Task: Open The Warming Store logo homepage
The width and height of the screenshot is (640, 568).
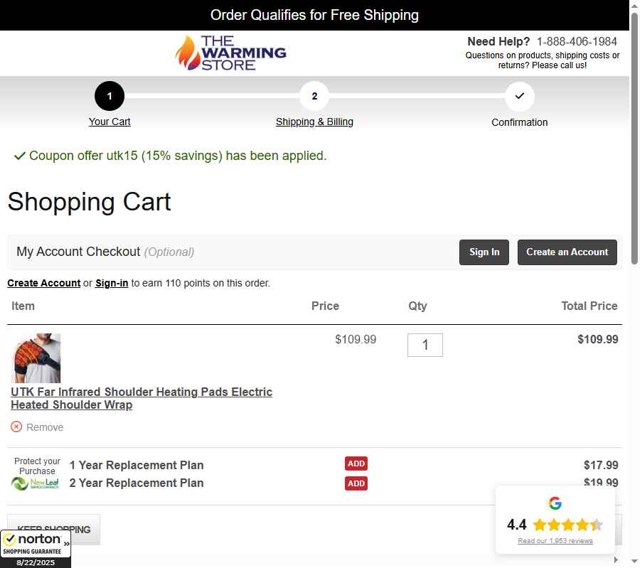Action: click(231, 53)
